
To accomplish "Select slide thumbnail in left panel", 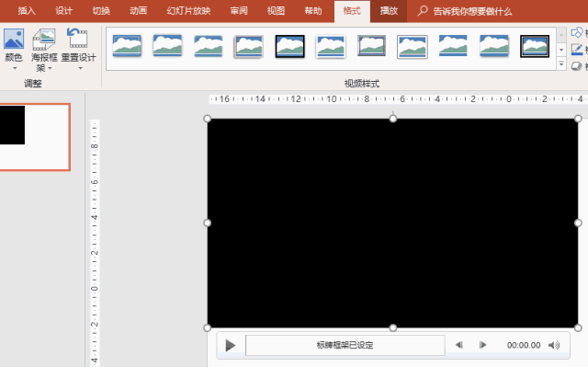I will tap(35, 137).
